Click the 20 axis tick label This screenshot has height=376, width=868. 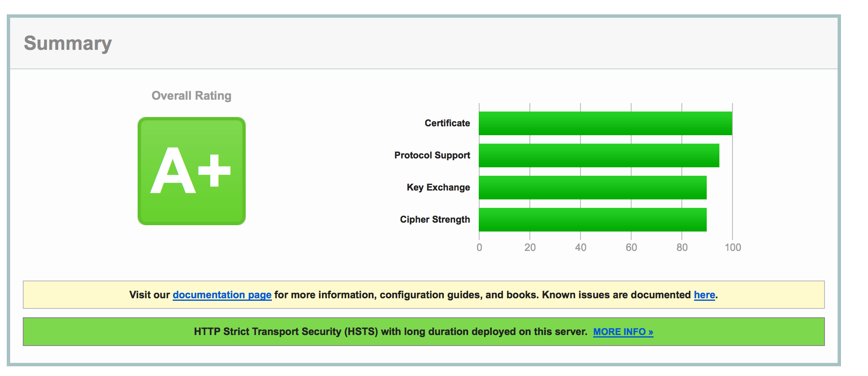click(530, 248)
